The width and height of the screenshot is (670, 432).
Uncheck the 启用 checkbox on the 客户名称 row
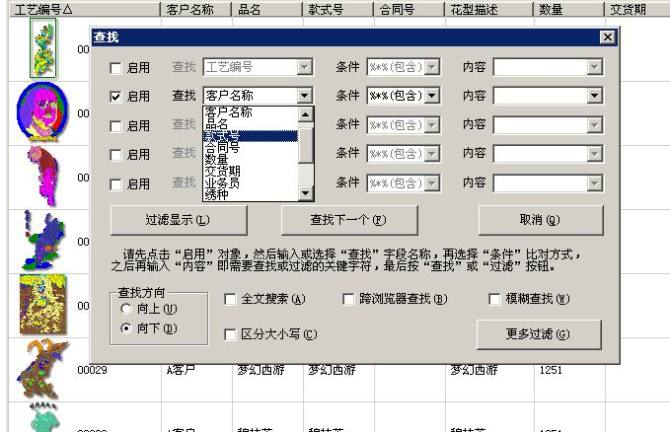point(115,97)
